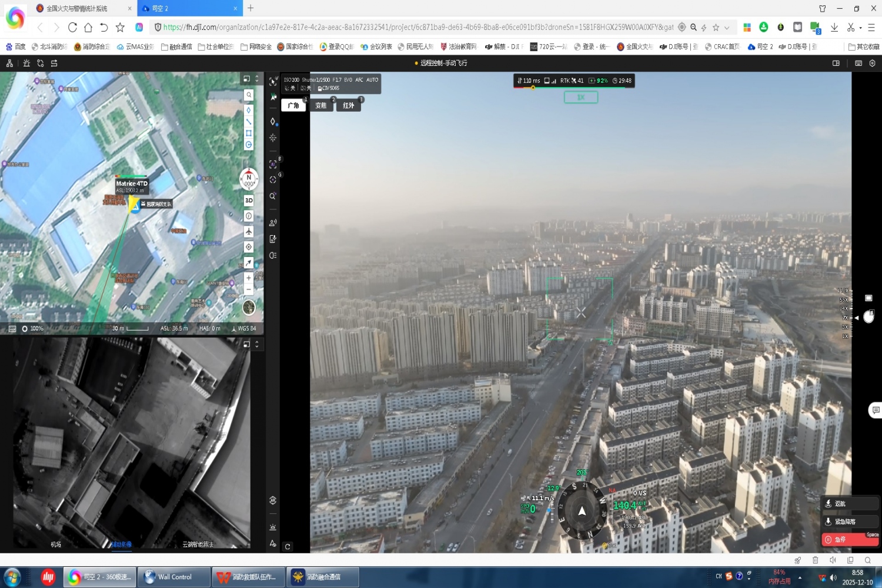Open the 机场 dock tab below thermal view
Screen dimensions: 882x588
pos(56,544)
